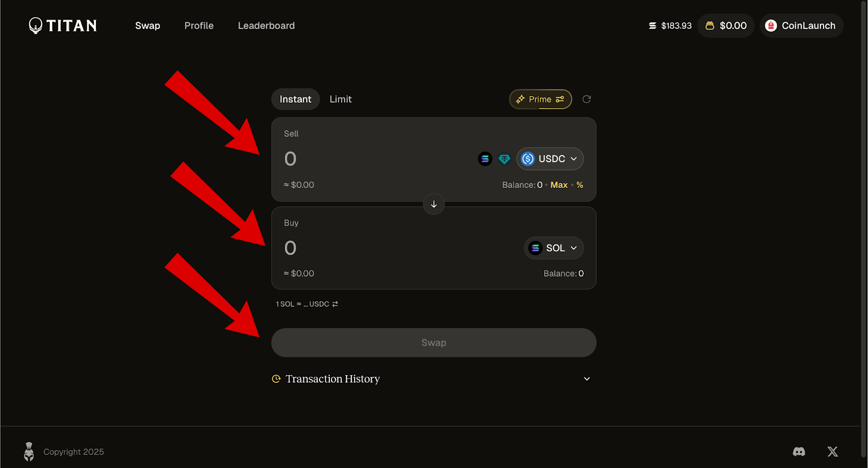
Task: Open the Titan Discord from the footer
Action: pyautogui.click(x=799, y=451)
